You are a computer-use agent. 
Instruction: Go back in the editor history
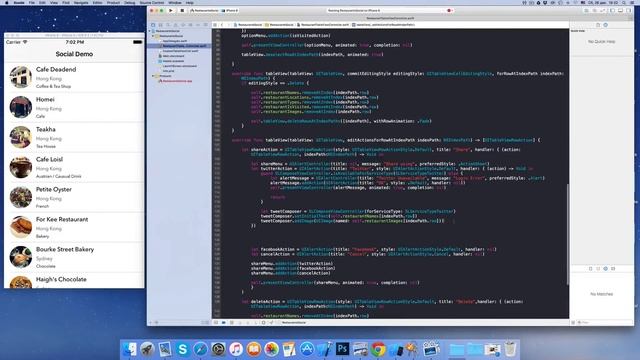pyautogui.click(x=222, y=25)
